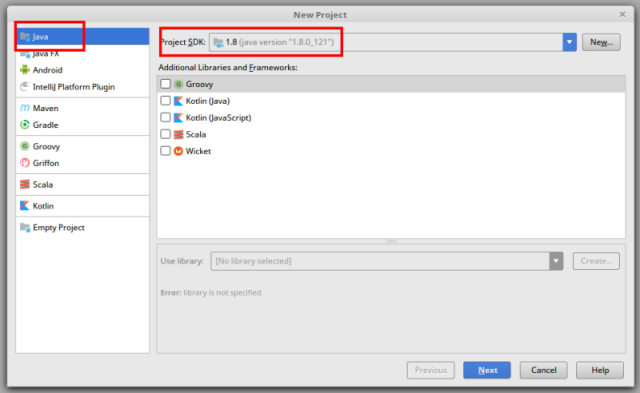Click the Kotlin (Java) framework icon
The image size is (640, 393).
178,101
